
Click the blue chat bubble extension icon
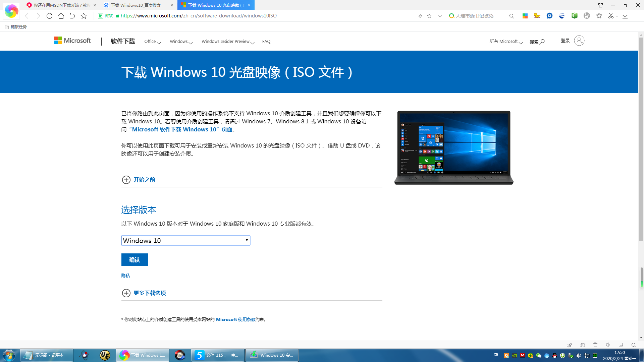coord(549,16)
